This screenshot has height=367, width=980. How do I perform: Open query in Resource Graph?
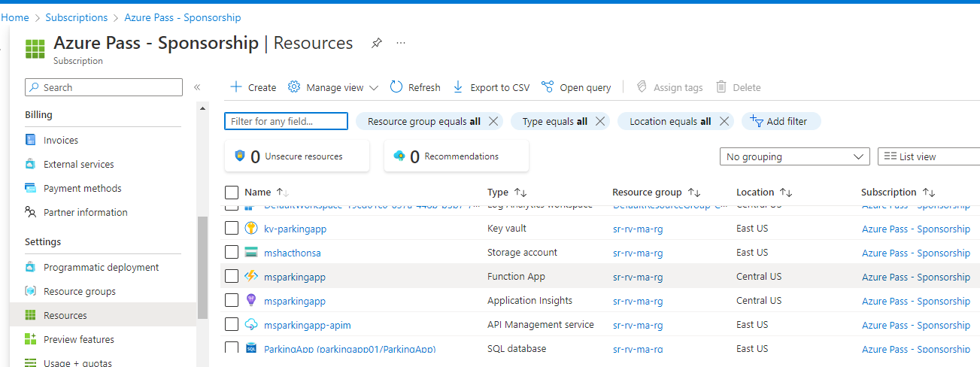576,87
